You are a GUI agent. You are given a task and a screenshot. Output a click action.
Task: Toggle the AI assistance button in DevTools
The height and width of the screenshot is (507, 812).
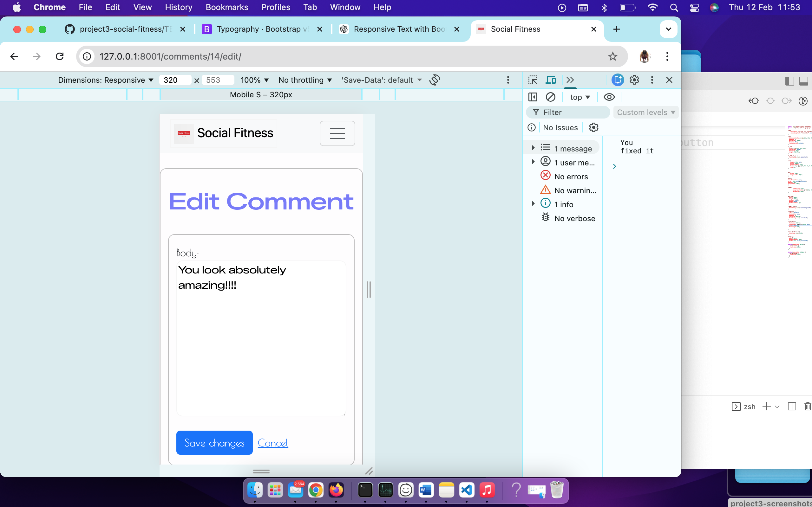coord(617,80)
